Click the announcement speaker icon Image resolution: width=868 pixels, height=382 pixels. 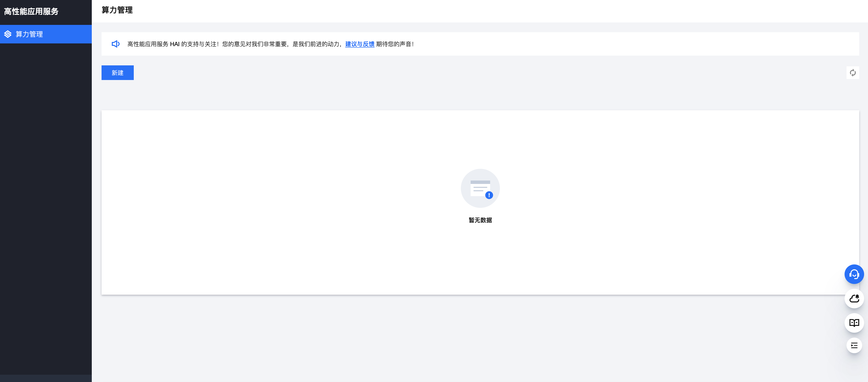click(x=115, y=44)
